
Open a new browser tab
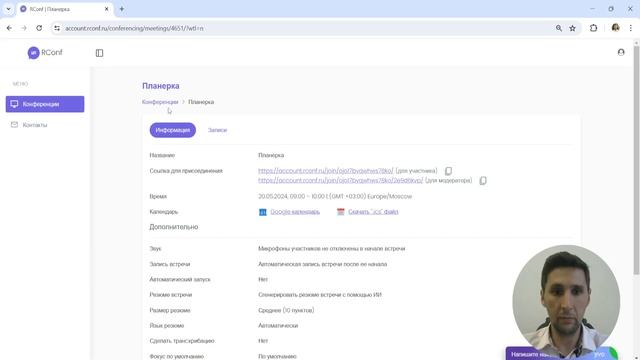point(122,9)
